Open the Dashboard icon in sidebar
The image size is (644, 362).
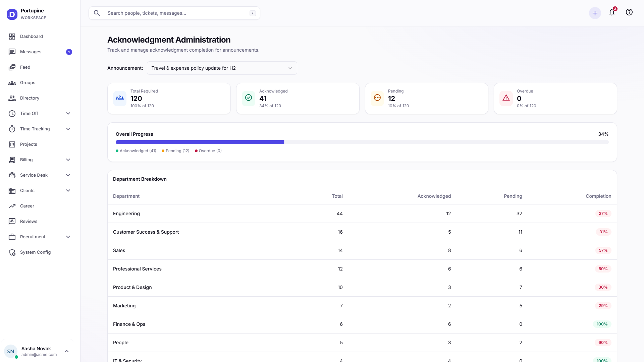pos(12,37)
